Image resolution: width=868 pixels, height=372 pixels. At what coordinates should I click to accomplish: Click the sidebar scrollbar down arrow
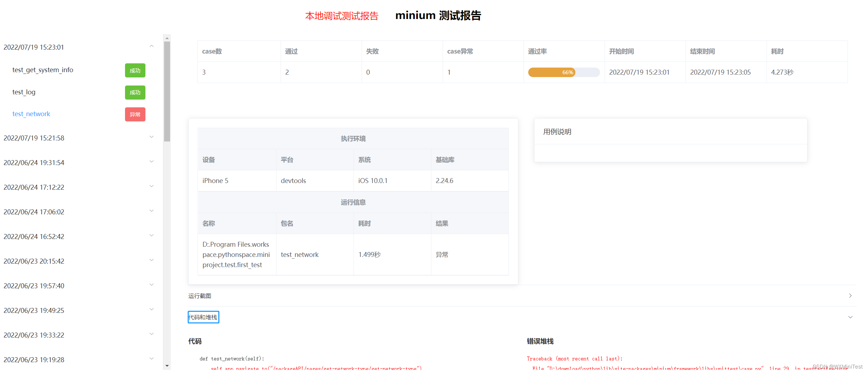pos(167,366)
